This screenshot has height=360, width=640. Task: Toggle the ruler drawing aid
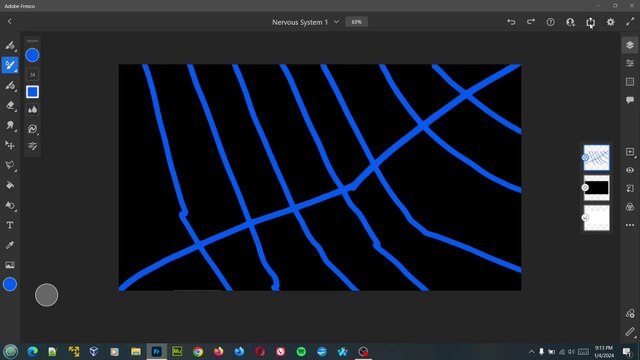click(630, 332)
